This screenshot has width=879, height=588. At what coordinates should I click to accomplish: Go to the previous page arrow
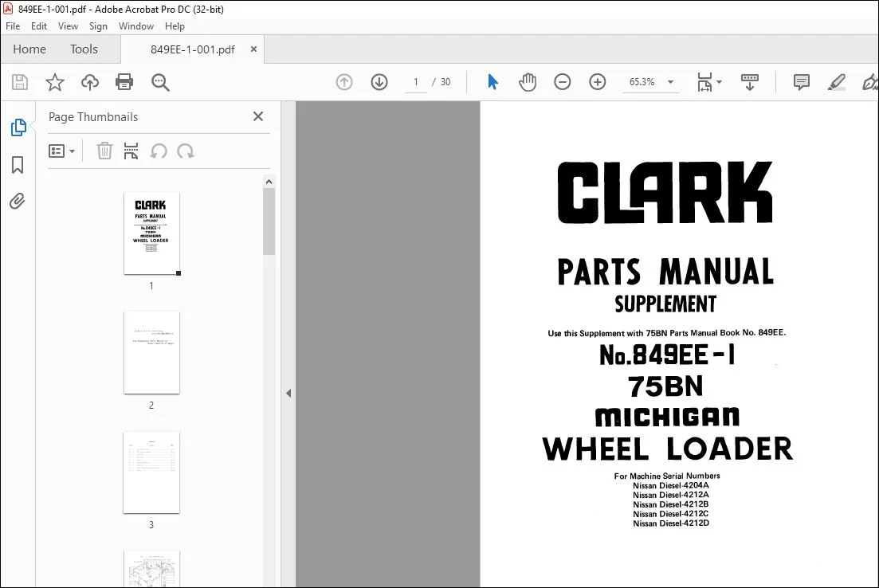click(344, 82)
